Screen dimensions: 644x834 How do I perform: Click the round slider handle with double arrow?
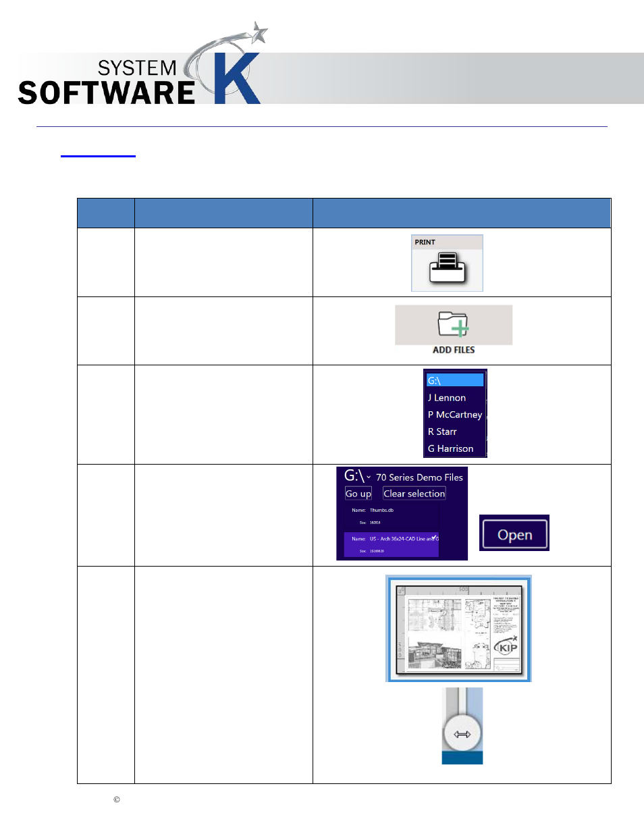coord(462,733)
